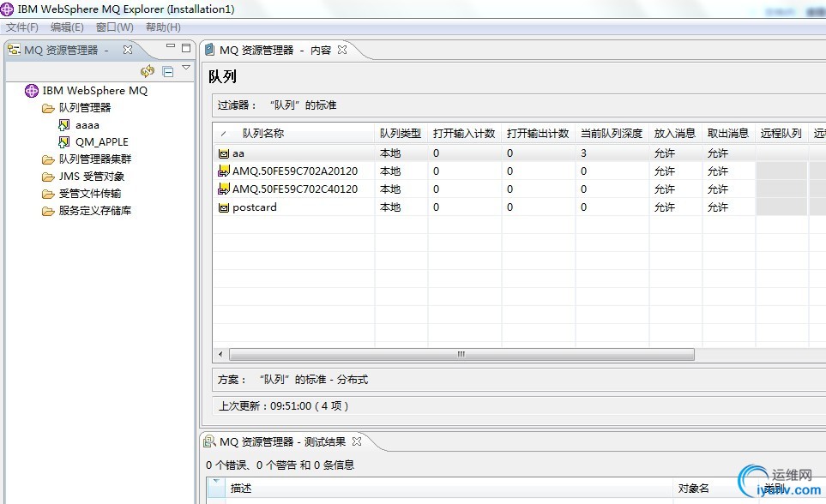Click the 测试结果 tab icon
Image resolution: width=826 pixels, height=504 pixels.
[209, 441]
